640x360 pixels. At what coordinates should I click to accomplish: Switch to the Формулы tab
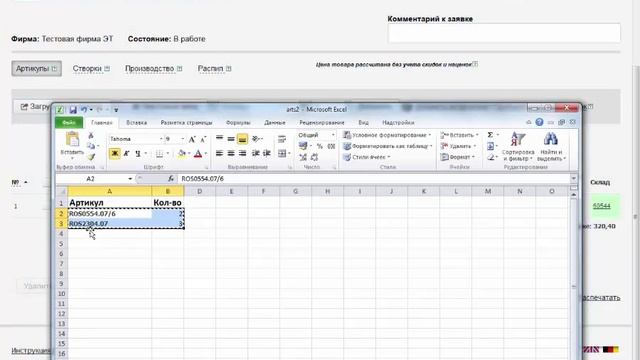pyautogui.click(x=238, y=122)
